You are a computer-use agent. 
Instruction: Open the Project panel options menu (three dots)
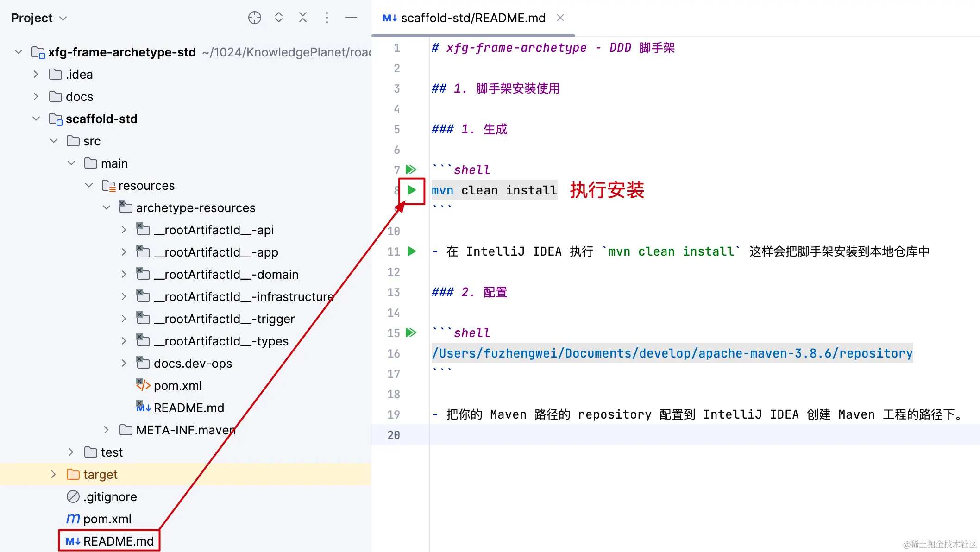coord(327,18)
